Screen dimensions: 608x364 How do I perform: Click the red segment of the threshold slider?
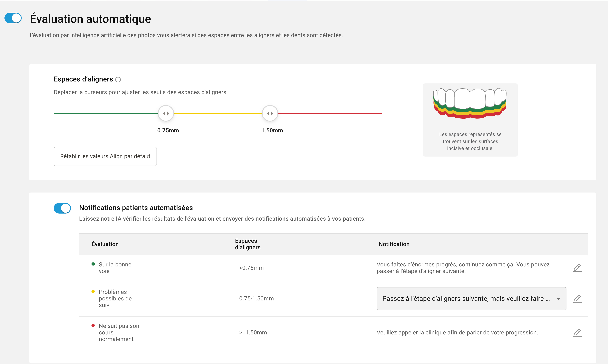pyautogui.click(x=330, y=114)
